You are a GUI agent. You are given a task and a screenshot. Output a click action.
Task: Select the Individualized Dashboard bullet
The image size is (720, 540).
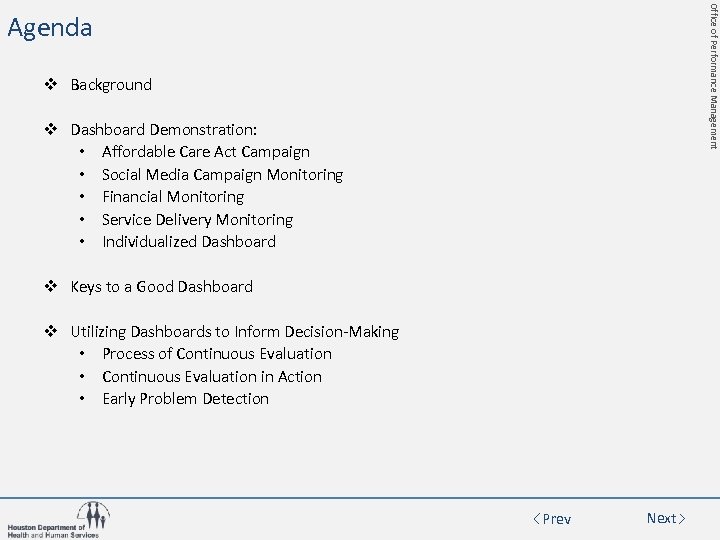[x=188, y=242]
